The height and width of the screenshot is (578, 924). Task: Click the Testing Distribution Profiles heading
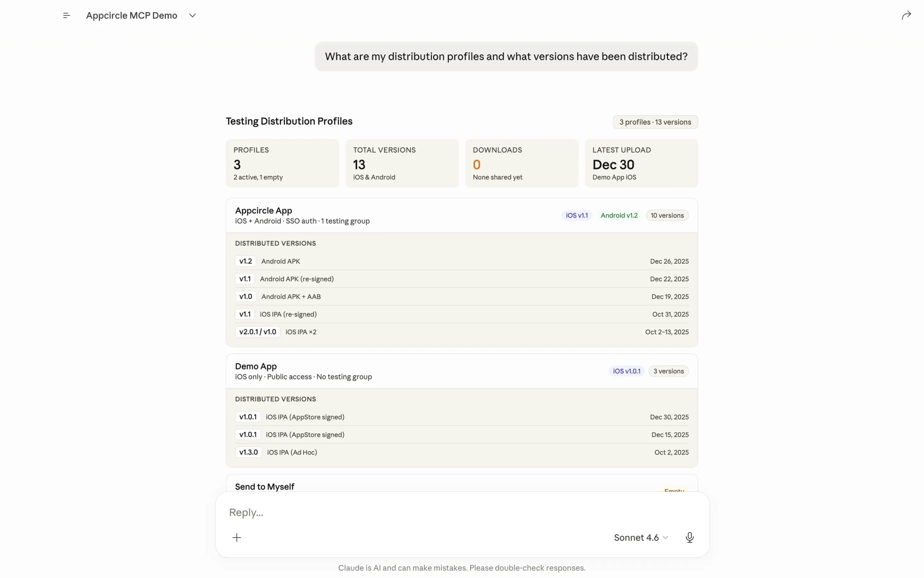(289, 121)
